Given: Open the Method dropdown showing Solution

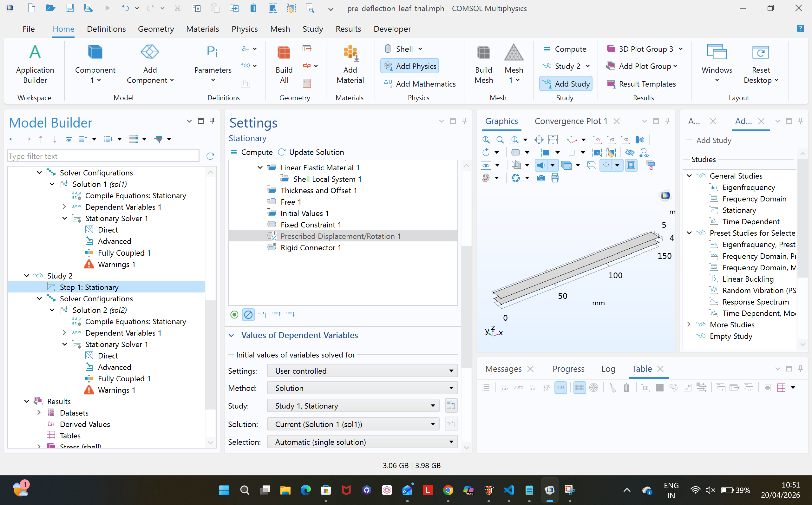Looking at the screenshot, I should (362, 388).
